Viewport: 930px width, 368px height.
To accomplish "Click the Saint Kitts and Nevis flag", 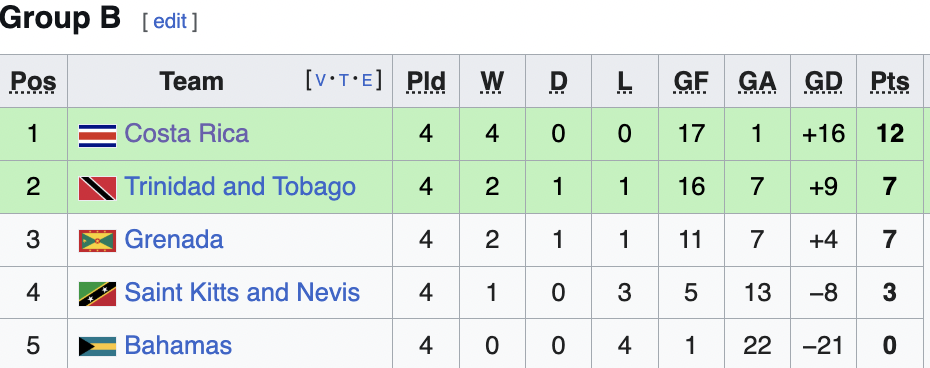I will 97,294.
